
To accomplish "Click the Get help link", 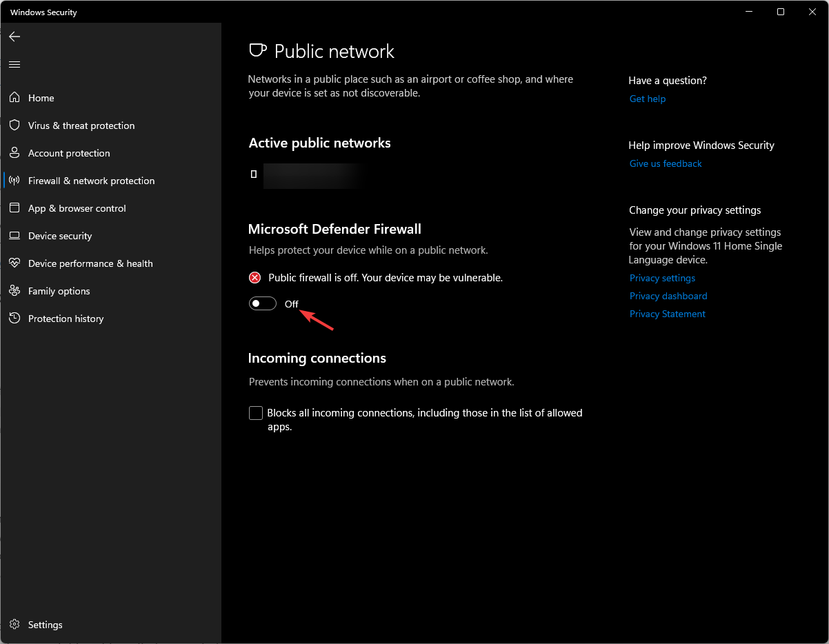I will point(648,99).
